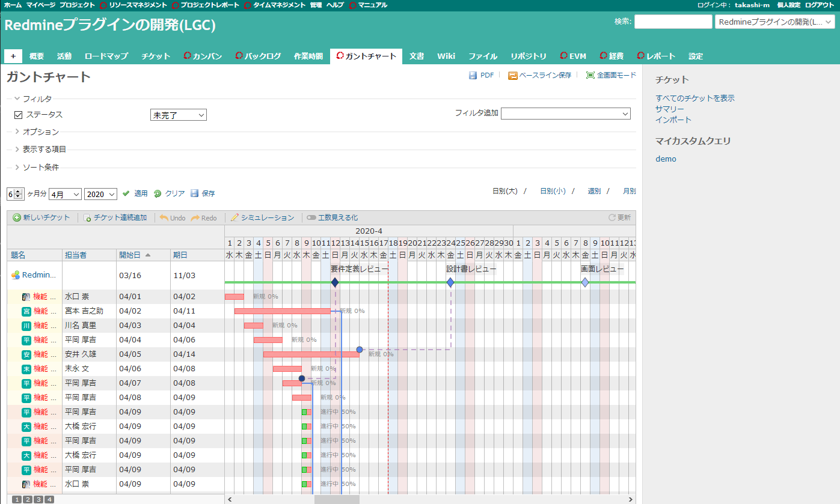Viewport: 840px width, 504px height.
Task: Click the 更新 refresh icon
Action: 612,217
